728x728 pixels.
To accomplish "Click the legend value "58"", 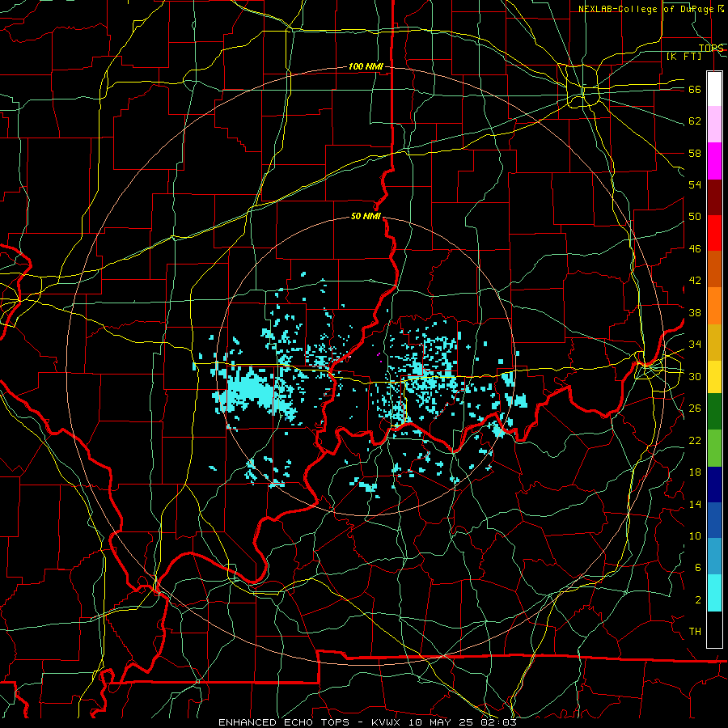I will [695, 153].
